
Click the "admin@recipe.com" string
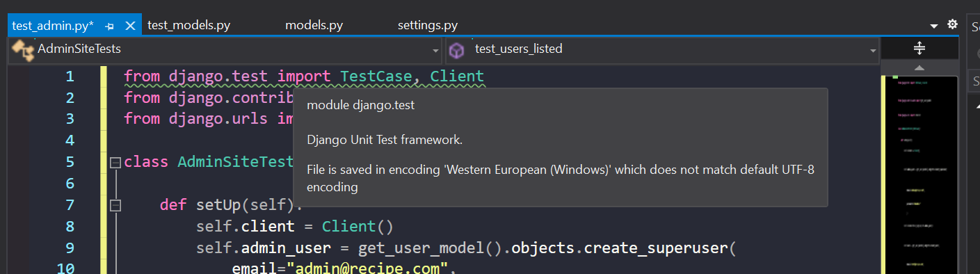tap(367, 268)
